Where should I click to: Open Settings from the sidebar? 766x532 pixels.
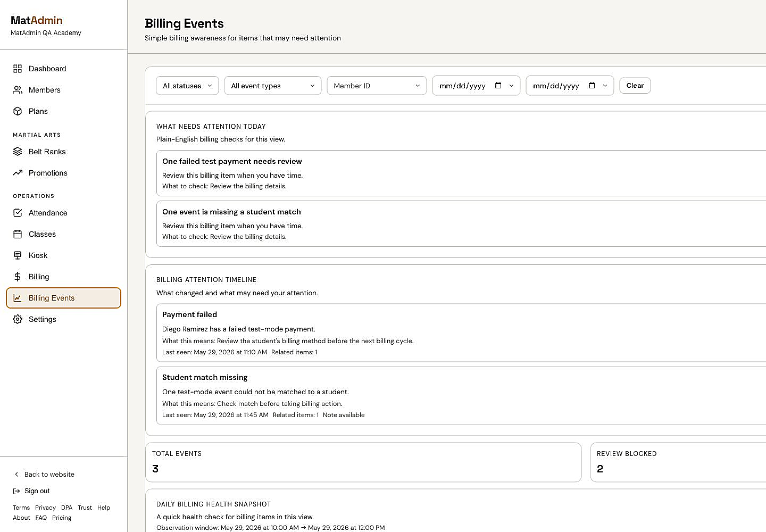coord(64,319)
